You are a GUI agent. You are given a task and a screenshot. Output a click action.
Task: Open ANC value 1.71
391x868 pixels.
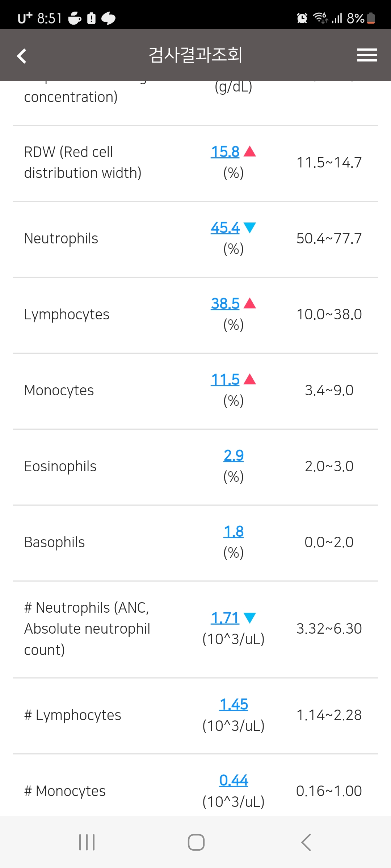tap(225, 618)
